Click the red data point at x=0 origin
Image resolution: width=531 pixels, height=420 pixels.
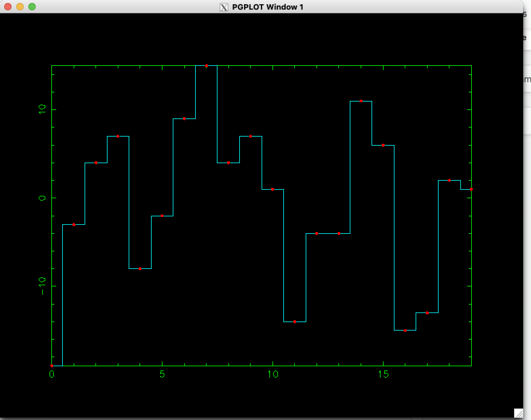52,366
